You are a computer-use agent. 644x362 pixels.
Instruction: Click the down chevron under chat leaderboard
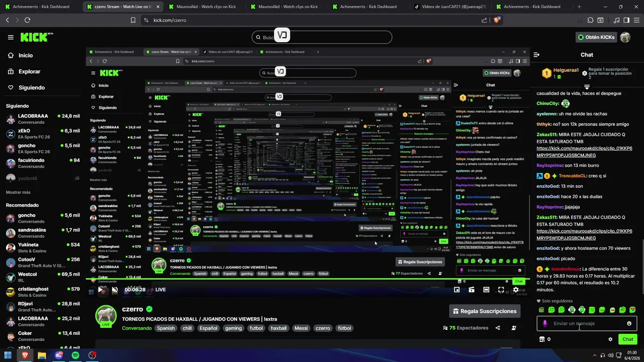[587, 87]
